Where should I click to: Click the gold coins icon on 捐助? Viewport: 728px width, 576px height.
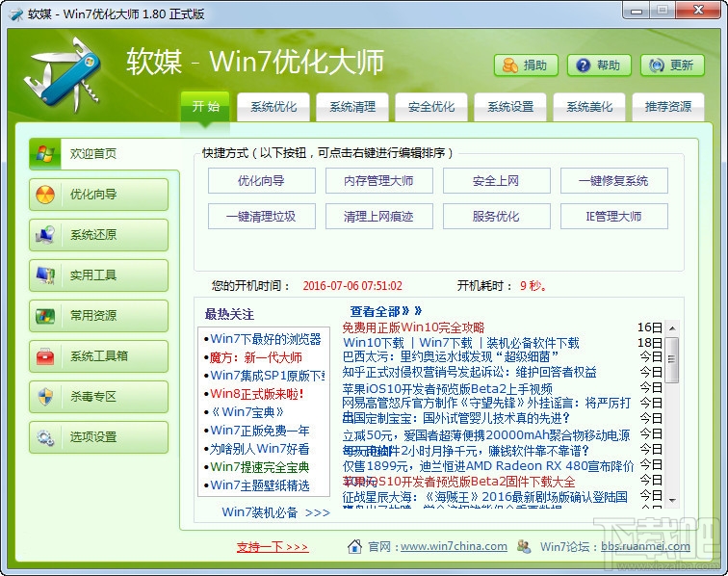[x=509, y=65]
